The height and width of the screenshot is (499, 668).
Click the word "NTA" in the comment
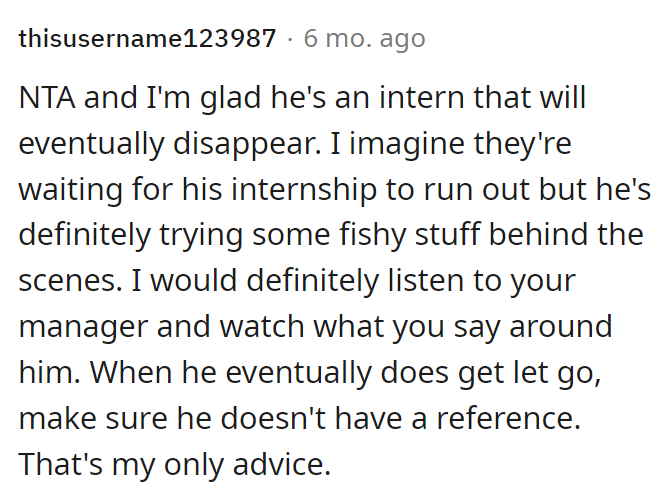48,100
